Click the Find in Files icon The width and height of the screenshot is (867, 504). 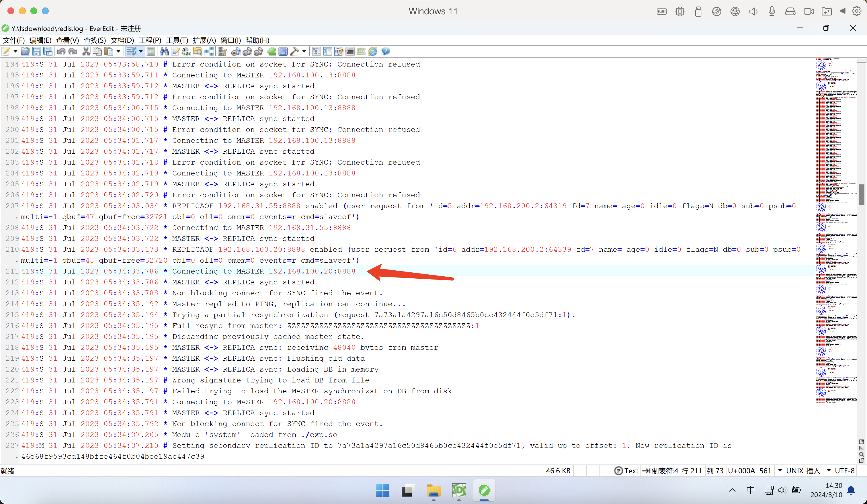point(198,52)
